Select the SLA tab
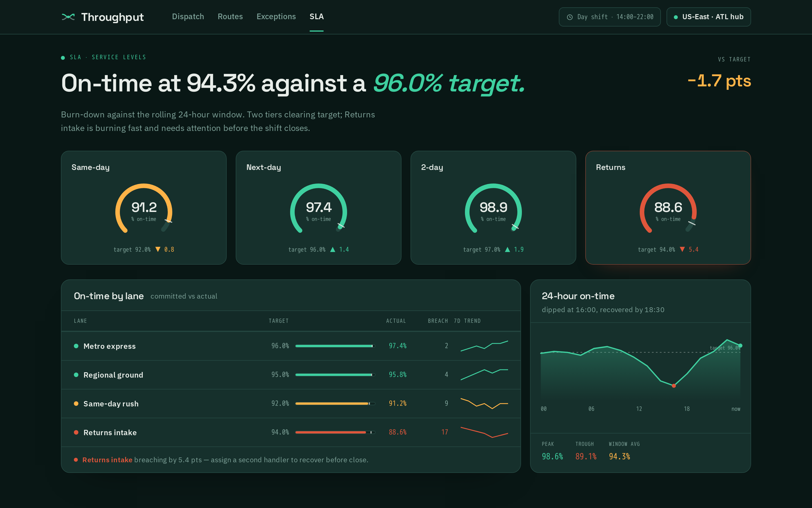 [x=316, y=16]
